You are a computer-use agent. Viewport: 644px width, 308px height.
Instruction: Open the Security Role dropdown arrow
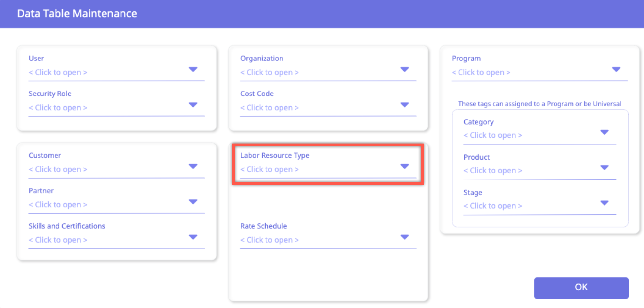tap(193, 105)
